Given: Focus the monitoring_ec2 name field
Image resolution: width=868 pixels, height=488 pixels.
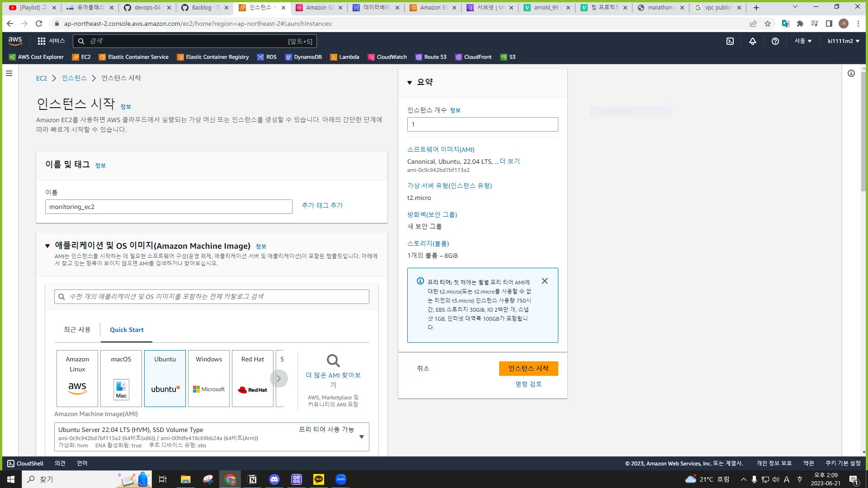Looking at the screenshot, I should click(x=169, y=207).
